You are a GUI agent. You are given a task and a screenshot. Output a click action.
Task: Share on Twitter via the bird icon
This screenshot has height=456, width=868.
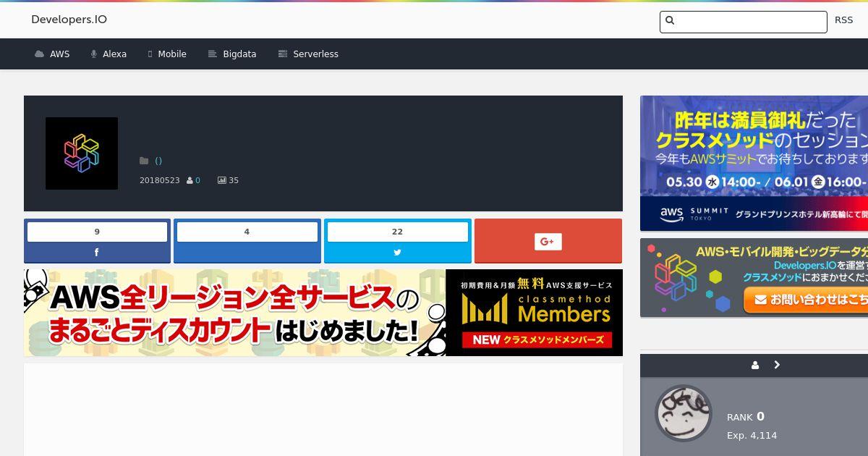point(397,253)
